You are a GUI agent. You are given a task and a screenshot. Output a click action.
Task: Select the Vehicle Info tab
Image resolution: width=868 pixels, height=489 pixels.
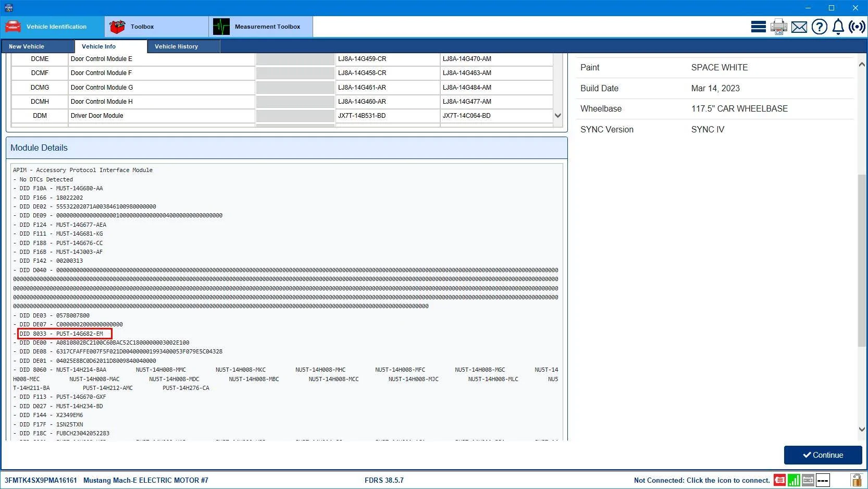(111, 46)
